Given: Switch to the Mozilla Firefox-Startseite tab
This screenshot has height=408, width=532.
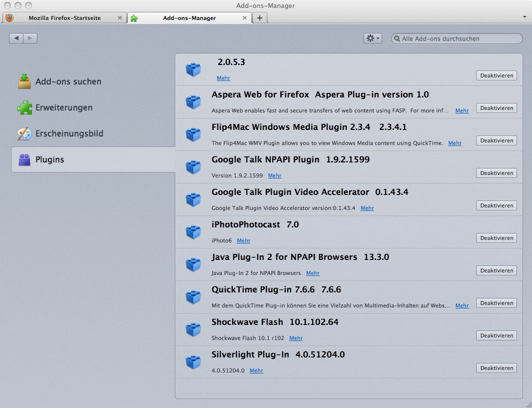Looking at the screenshot, I should tap(65, 17).
